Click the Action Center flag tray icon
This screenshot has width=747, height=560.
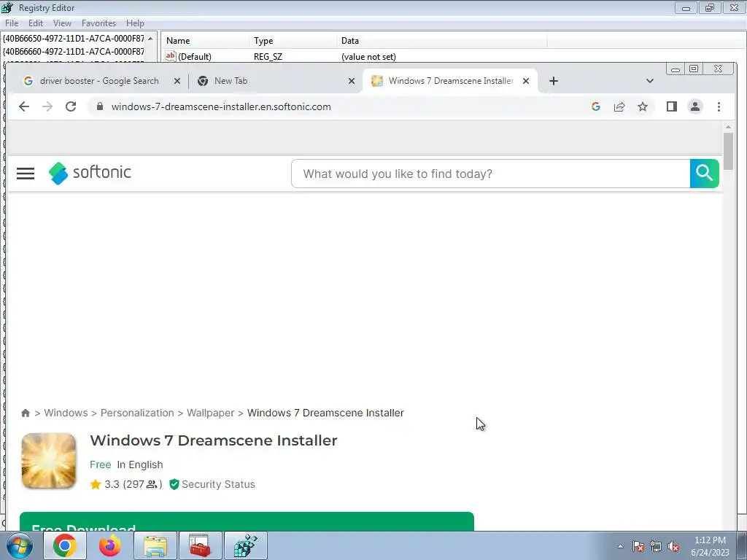(638, 547)
